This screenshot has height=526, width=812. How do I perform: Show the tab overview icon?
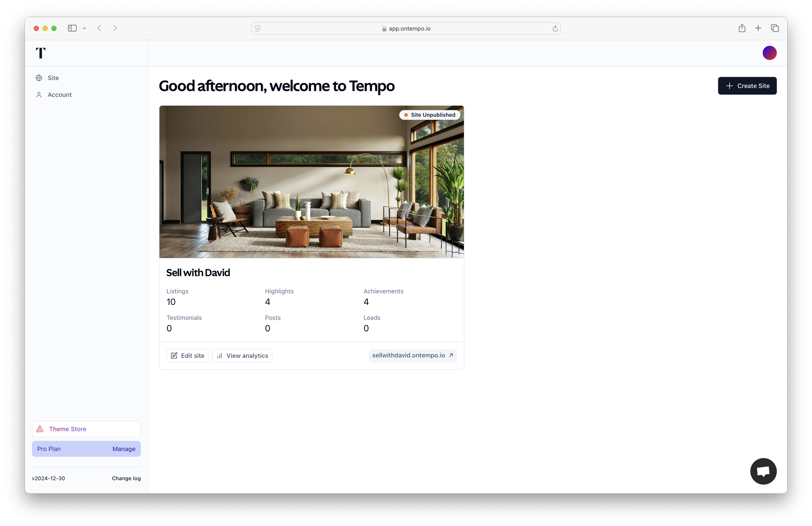point(775,28)
